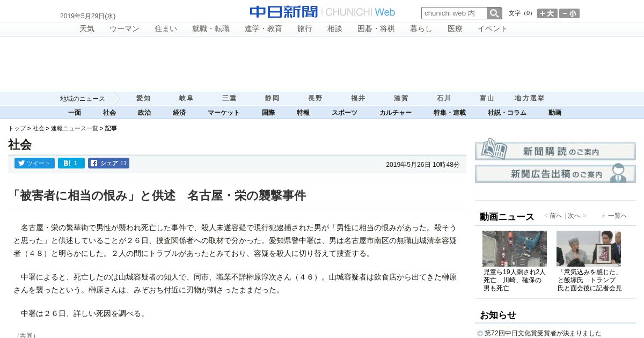Select the 愛知 regional news tab
Image resolution: width=644 pixels, height=338 pixels.
tap(143, 99)
